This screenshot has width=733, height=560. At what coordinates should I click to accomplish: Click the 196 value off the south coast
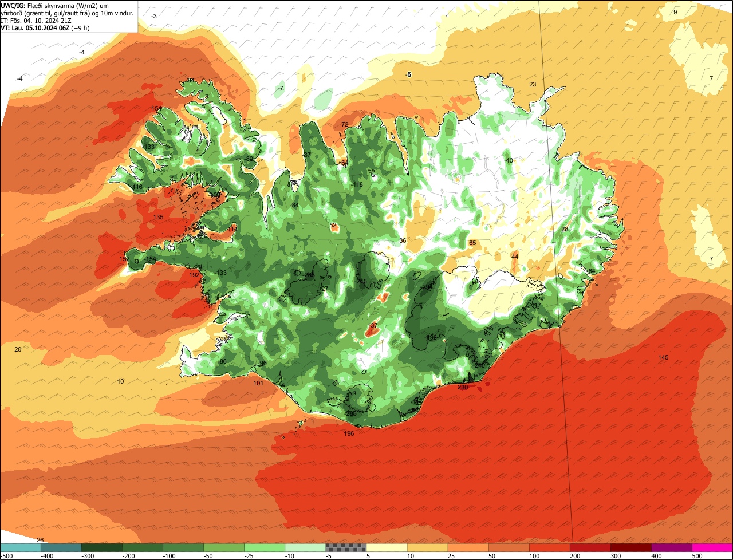click(x=349, y=434)
